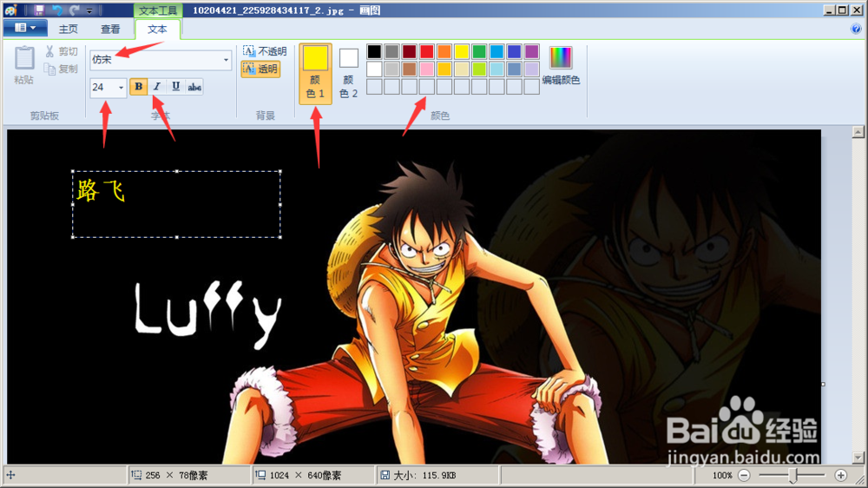
Task: Click inside the text box containing 路飞
Action: (176, 204)
